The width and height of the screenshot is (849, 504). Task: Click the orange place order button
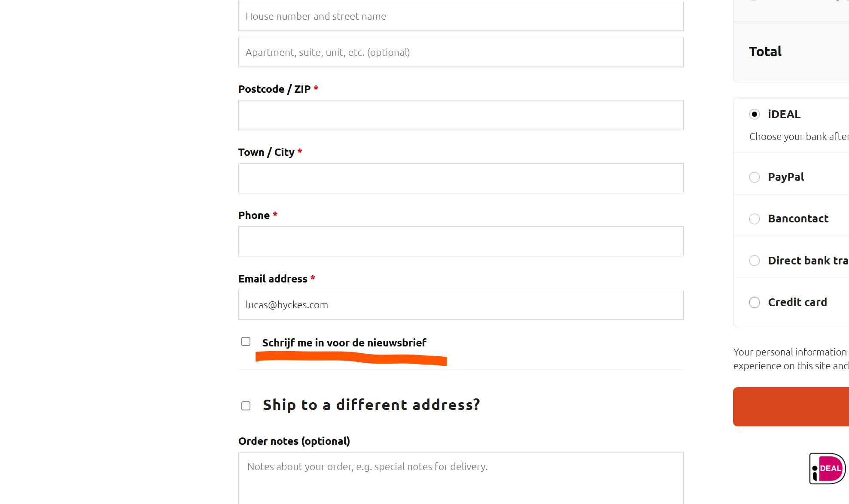791,407
